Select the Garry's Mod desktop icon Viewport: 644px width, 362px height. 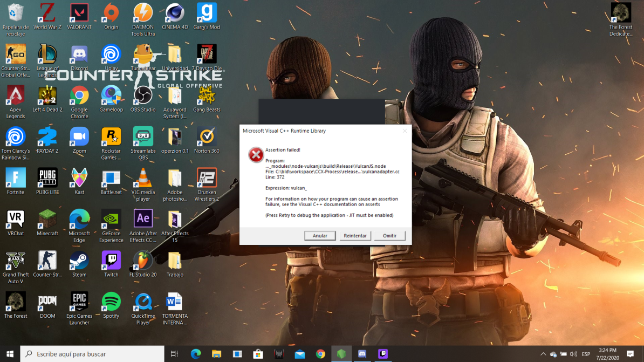207,17
